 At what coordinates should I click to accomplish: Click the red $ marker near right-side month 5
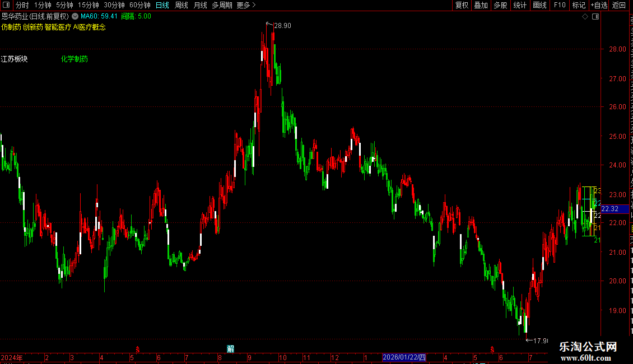tap(492, 349)
